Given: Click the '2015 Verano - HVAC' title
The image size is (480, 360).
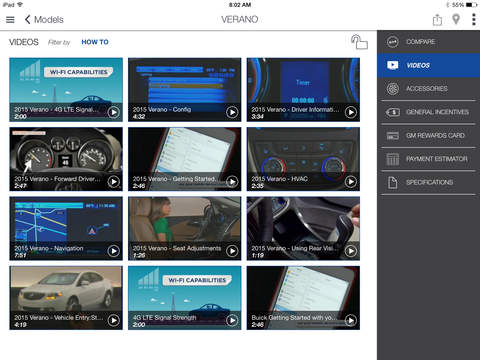Looking at the screenshot, I should 279,179.
